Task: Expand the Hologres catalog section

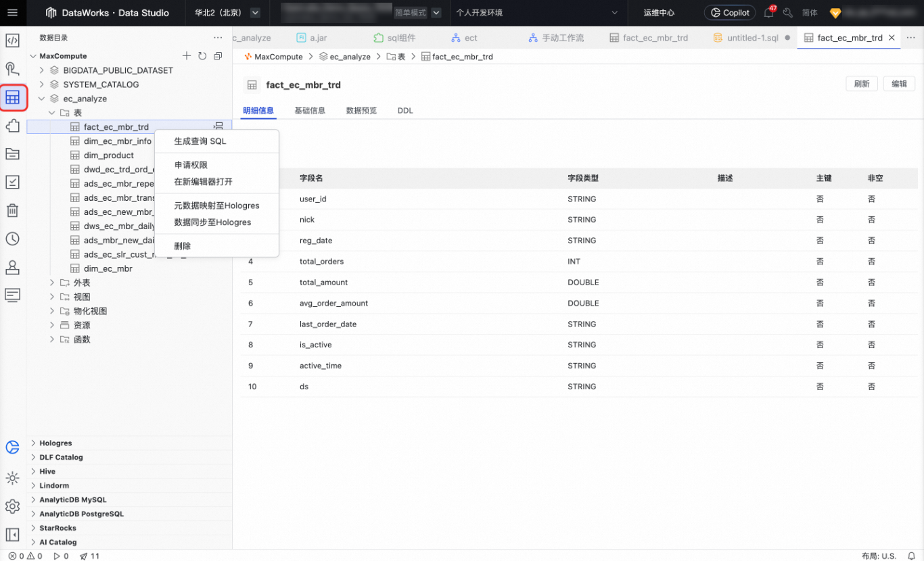Action: 34,443
